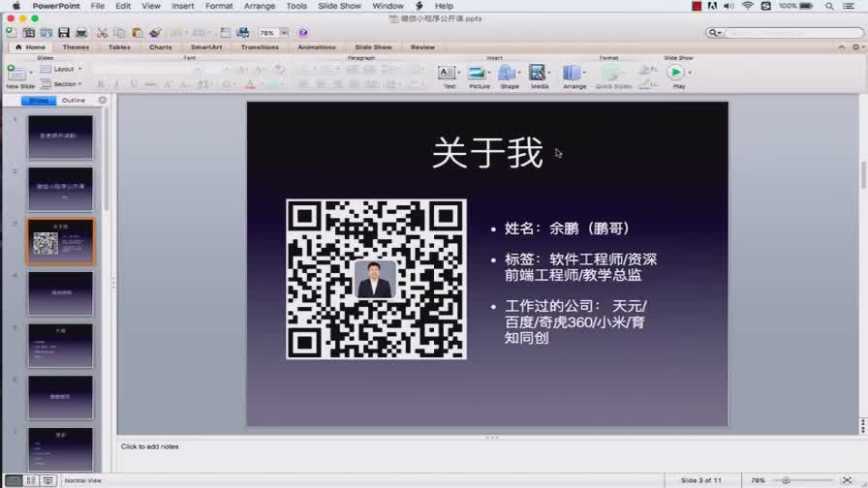Open the Transitions ribbon tab
The image size is (868, 488).
pyautogui.click(x=260, y=47)
